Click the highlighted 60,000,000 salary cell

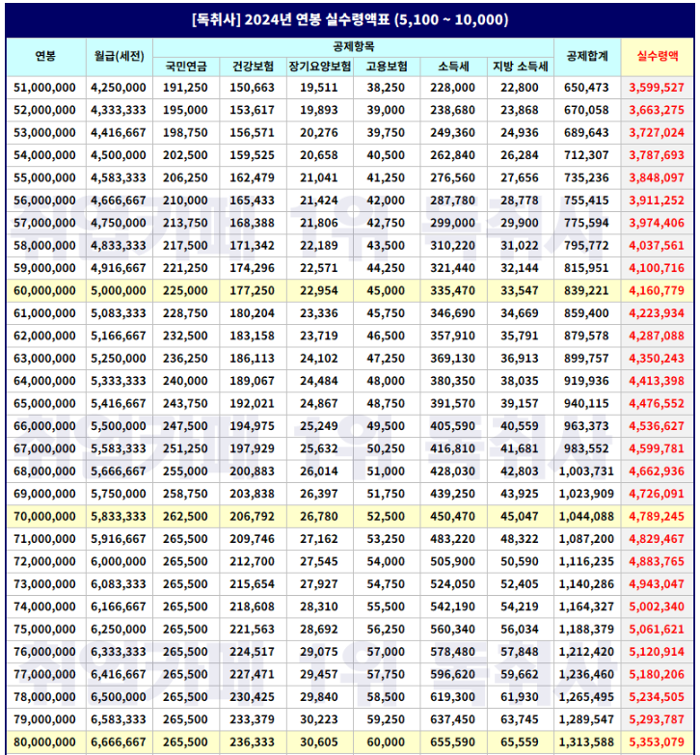click(x=44, y=291)
